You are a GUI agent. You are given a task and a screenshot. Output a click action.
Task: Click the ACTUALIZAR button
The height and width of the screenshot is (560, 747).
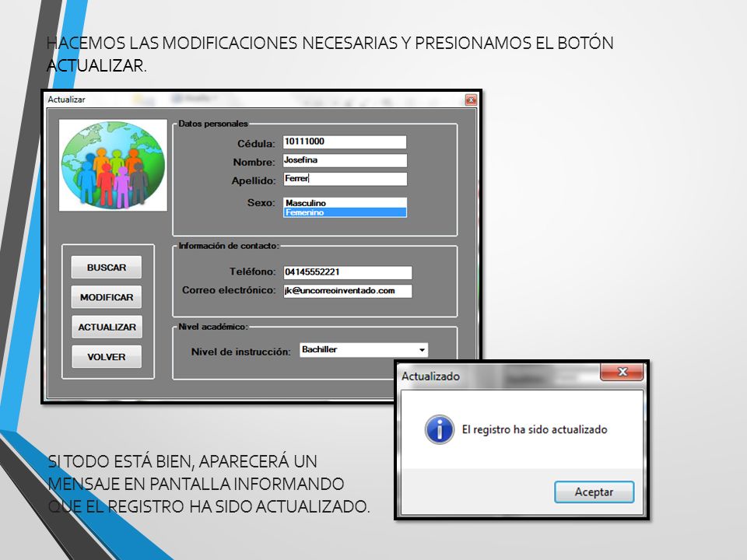(107, 327)
